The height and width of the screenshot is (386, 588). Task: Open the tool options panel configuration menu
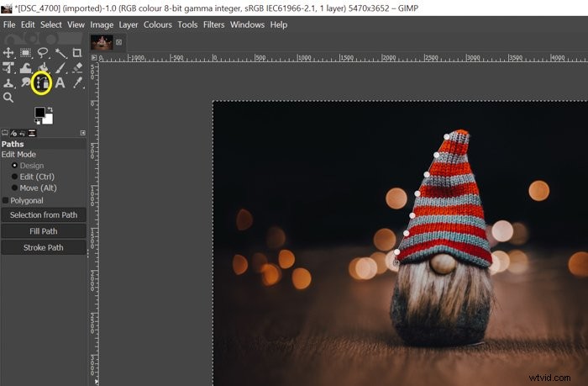pos(83,133)
